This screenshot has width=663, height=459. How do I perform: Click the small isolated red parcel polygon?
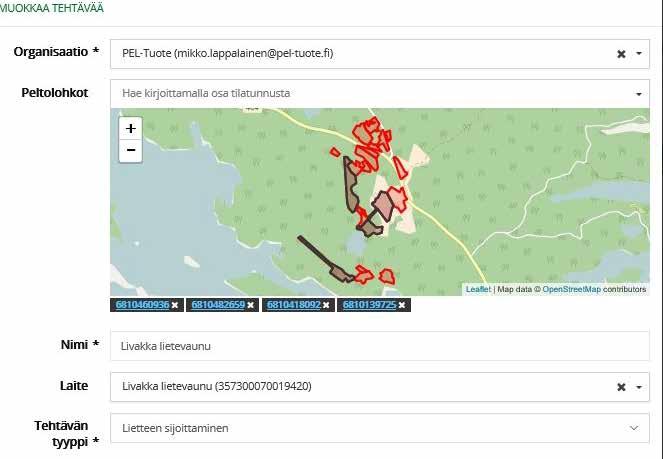click(335, 152)
